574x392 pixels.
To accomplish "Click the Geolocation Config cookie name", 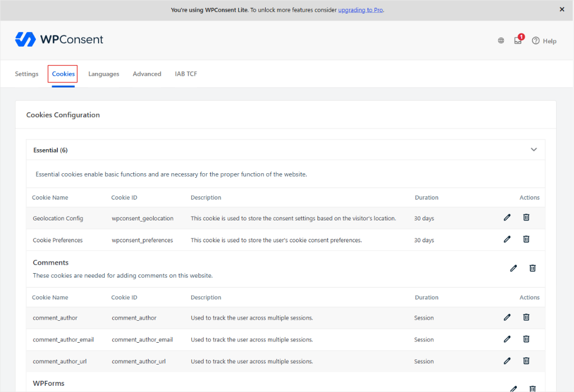I will [58, 218].
